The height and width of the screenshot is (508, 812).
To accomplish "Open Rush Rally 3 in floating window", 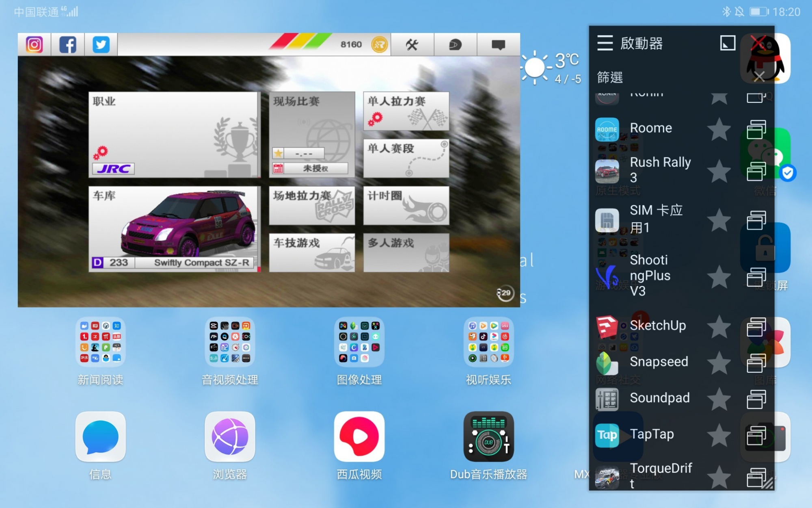I will [756, 171].
